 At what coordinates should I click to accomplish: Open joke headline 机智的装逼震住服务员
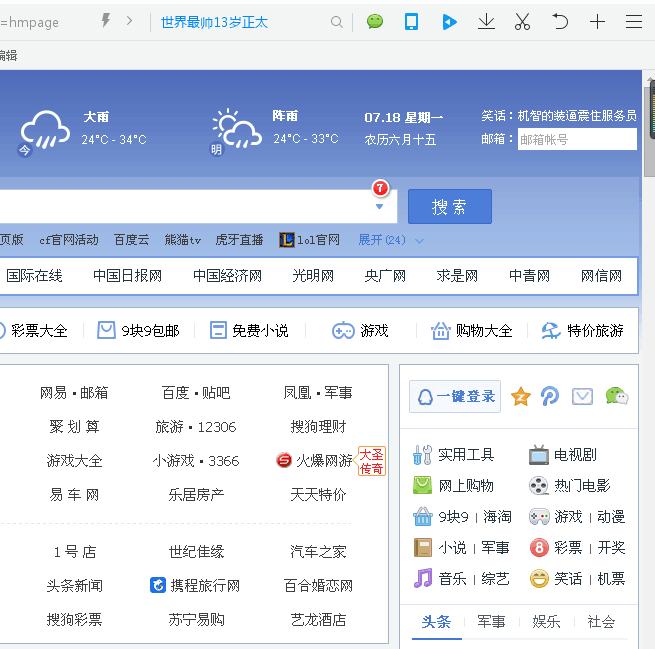tap(577, 116)
